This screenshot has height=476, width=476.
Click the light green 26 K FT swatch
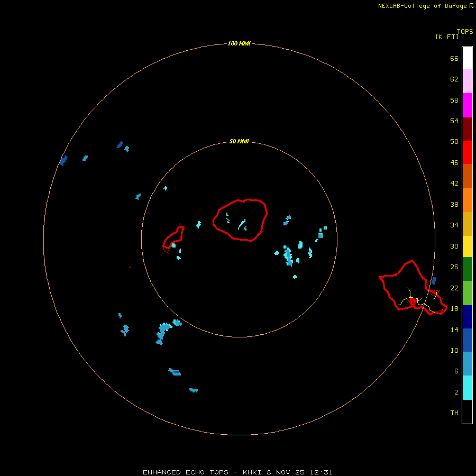click(467, 293)
